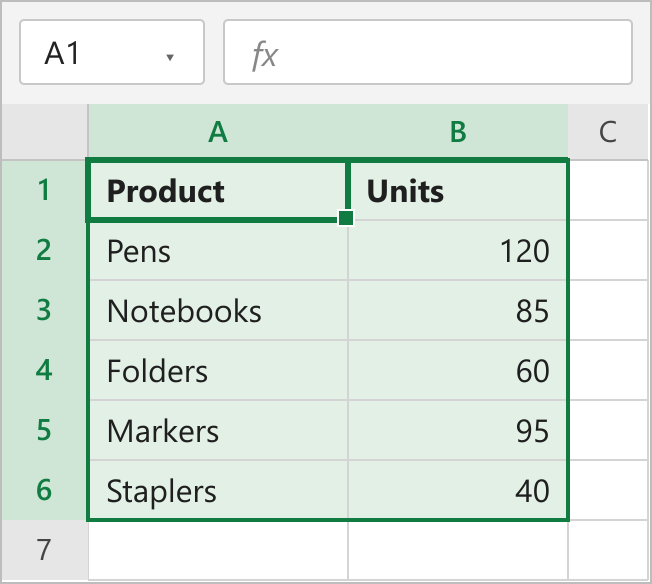Select the cell containing 95
Viewport: 652px width, 584px height.
(457, 430)
